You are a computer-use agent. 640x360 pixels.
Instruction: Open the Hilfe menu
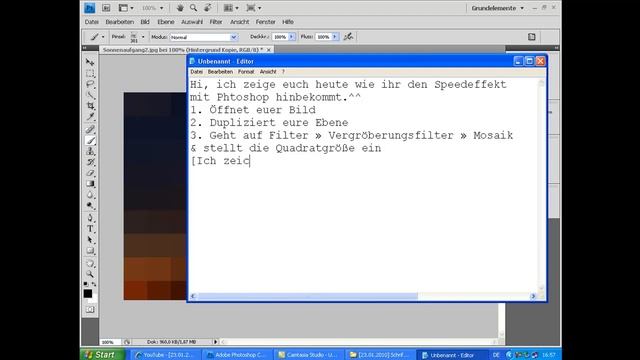(288, 22)
